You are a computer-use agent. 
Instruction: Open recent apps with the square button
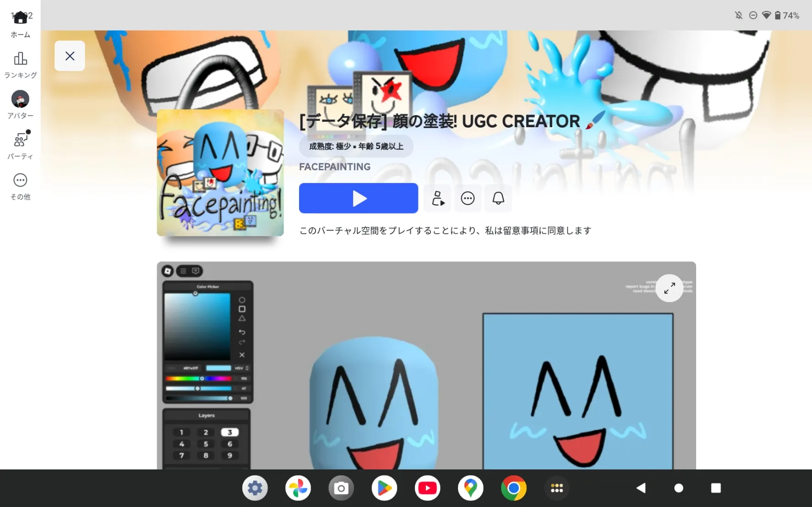coord(716,488)
